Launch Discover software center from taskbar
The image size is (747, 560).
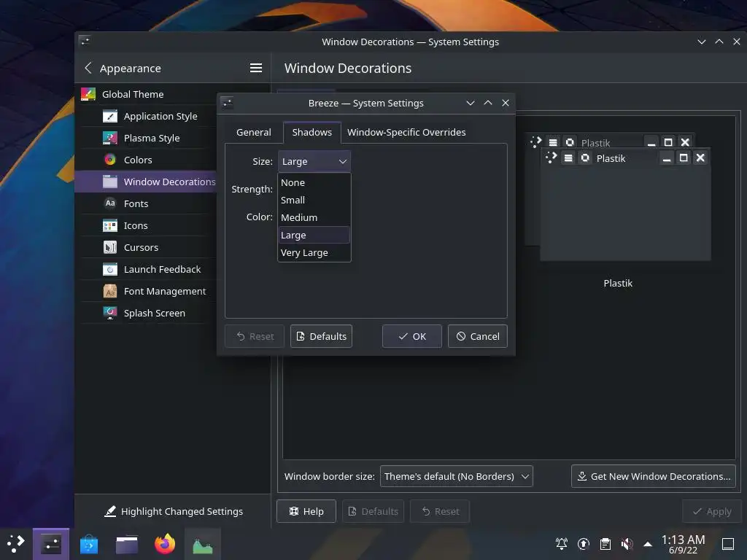[x=89, y=544]
